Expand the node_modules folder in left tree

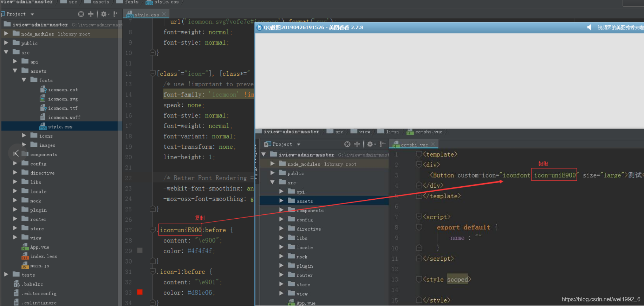[x=6, y=34]
